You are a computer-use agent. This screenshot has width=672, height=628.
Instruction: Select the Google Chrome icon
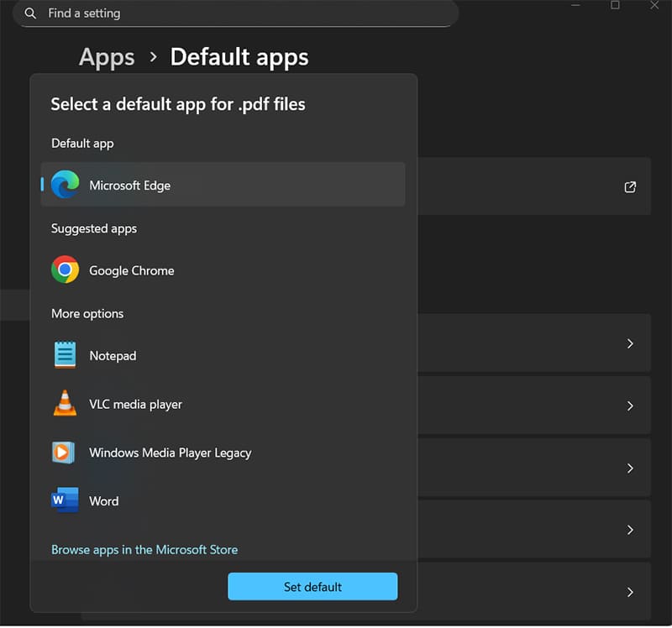coord(65,270)
